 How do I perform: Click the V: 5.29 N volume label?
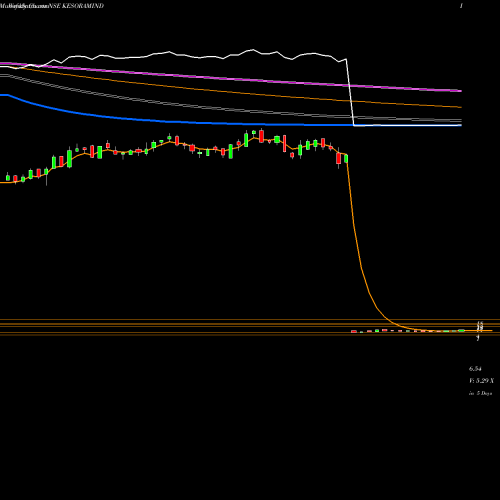(481, 381)
